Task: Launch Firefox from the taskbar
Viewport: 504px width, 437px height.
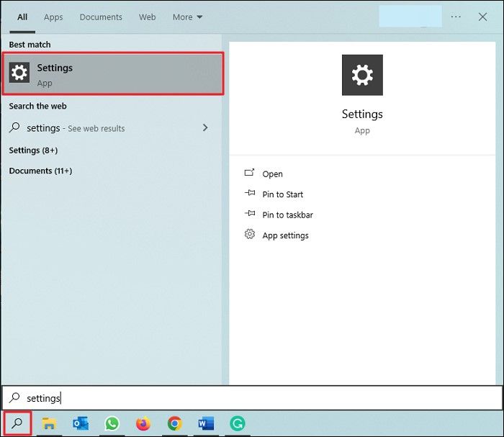Action: tap(143, 424)
